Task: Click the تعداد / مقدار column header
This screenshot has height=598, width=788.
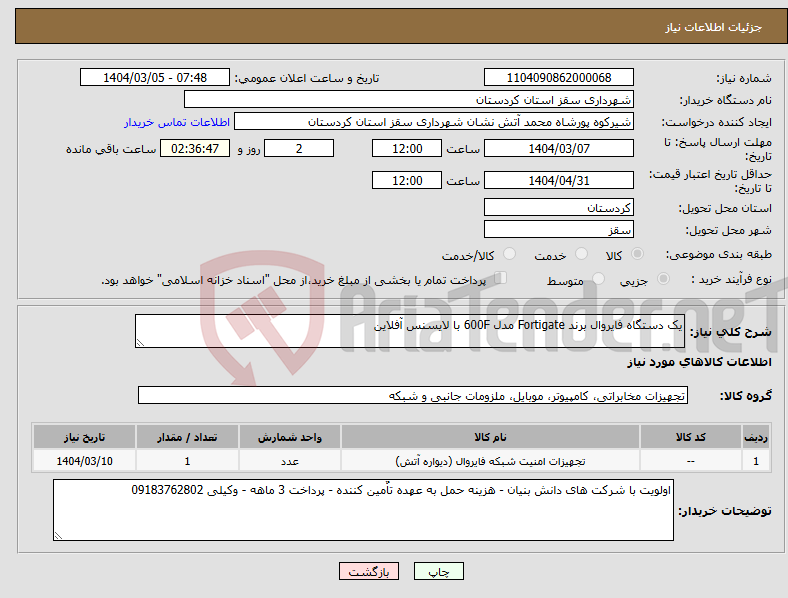Action: click(x=187, y=437)
